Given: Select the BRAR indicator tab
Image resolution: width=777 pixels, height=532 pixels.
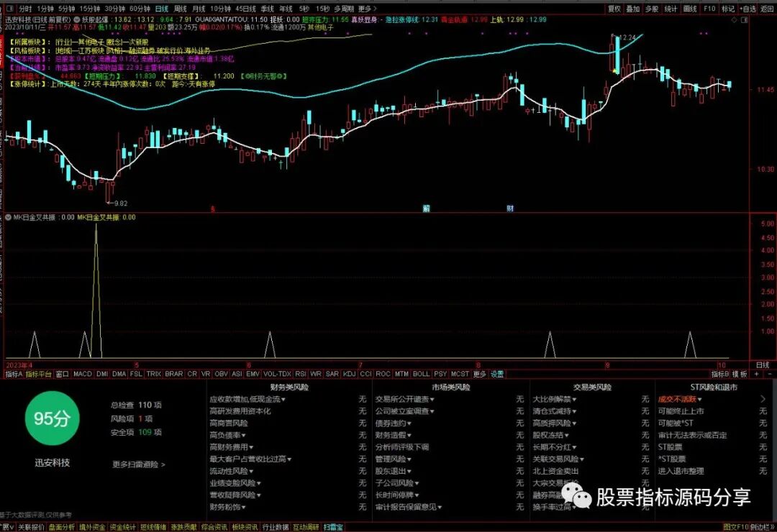Looking at the screenshot, I should coord(173,374).
